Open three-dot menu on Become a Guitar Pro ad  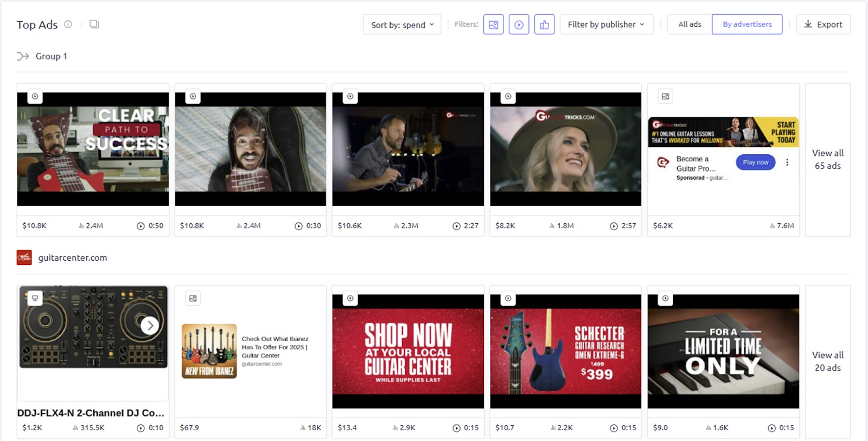(x=787, y=162)
